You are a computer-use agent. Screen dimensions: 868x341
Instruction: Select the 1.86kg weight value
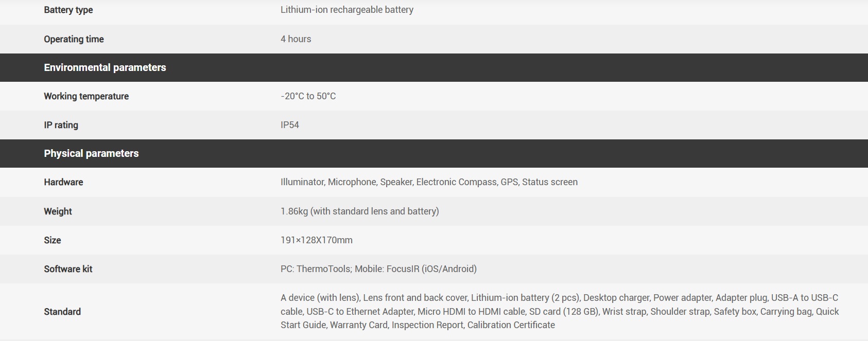coord(359,211)
